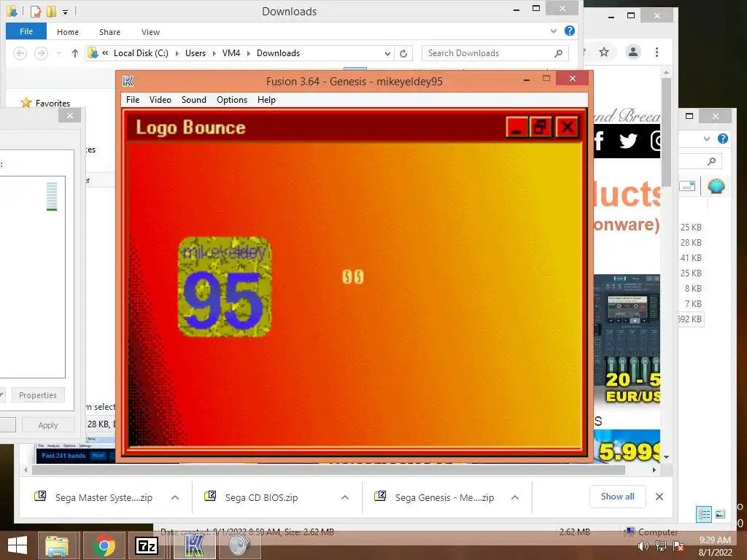Expand ribbon chevron in right explorer window
Image resolution: width=747 pixels, height=560 pixels.
coord(706,139)
